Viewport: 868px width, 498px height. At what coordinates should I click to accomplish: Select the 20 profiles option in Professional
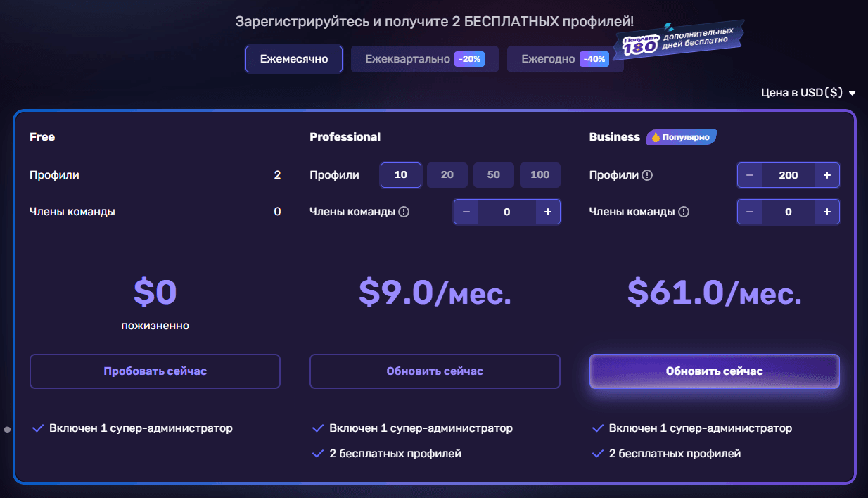click(x=447, y=174)
